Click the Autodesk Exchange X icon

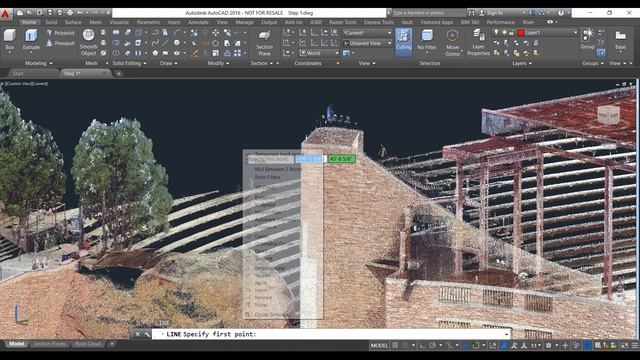[532, 13]
